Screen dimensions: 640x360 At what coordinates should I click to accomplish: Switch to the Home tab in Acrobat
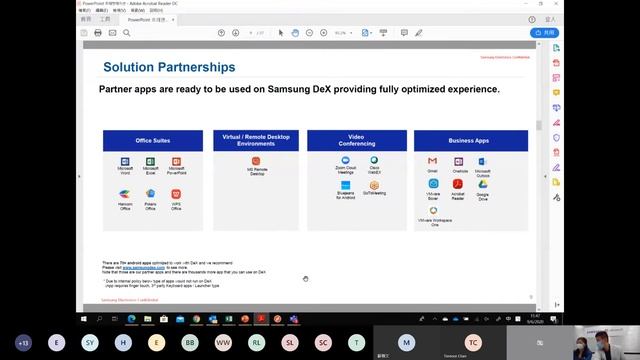[86, 19]
